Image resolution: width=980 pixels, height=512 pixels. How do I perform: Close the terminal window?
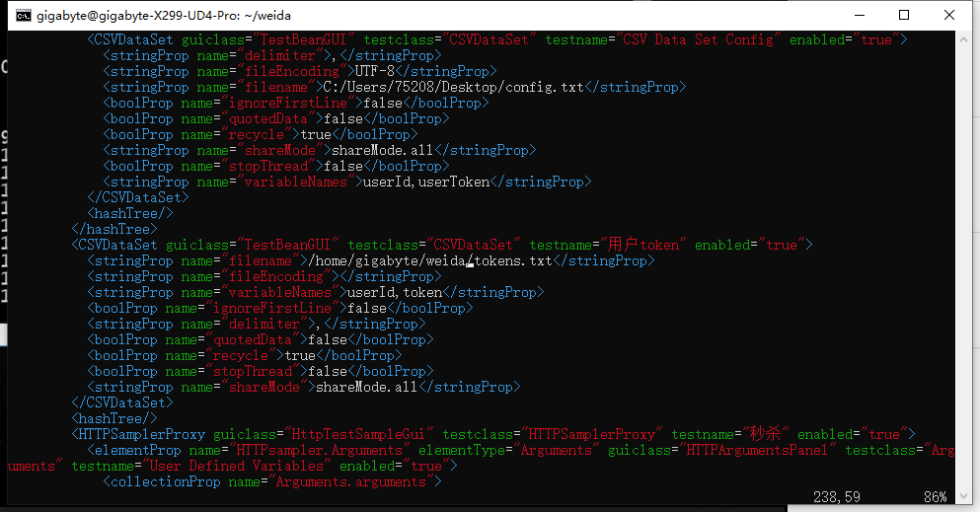coord(948,15)
